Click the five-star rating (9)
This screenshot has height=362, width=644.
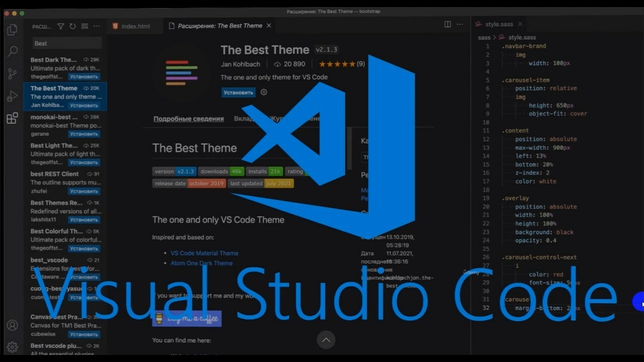[342, 64]
